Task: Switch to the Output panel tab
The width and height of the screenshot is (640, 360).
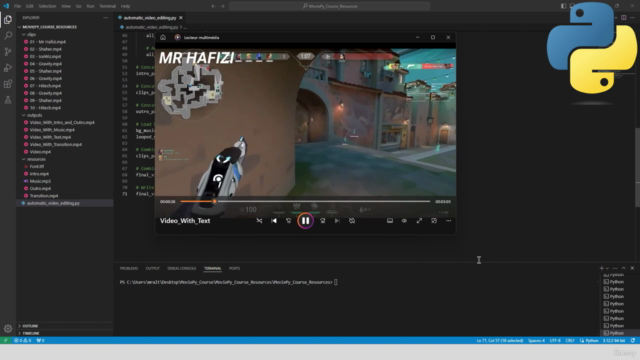Action: (x=153, y=268)
